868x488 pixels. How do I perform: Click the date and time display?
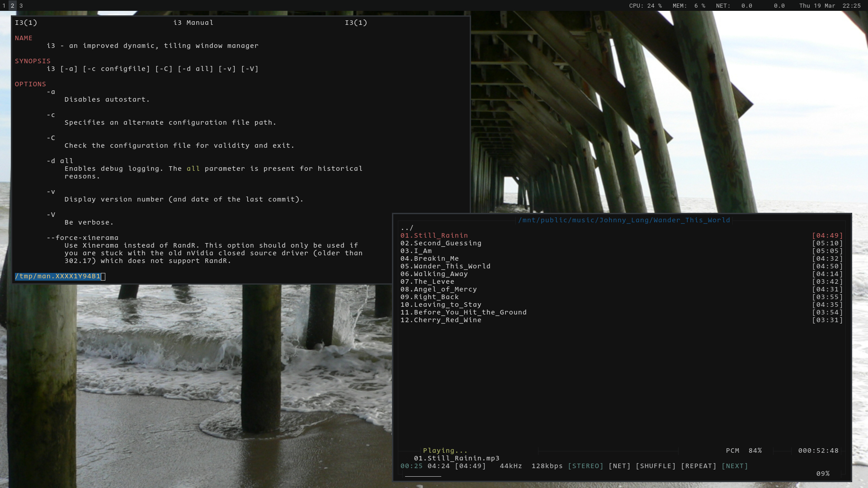(830, 6)
